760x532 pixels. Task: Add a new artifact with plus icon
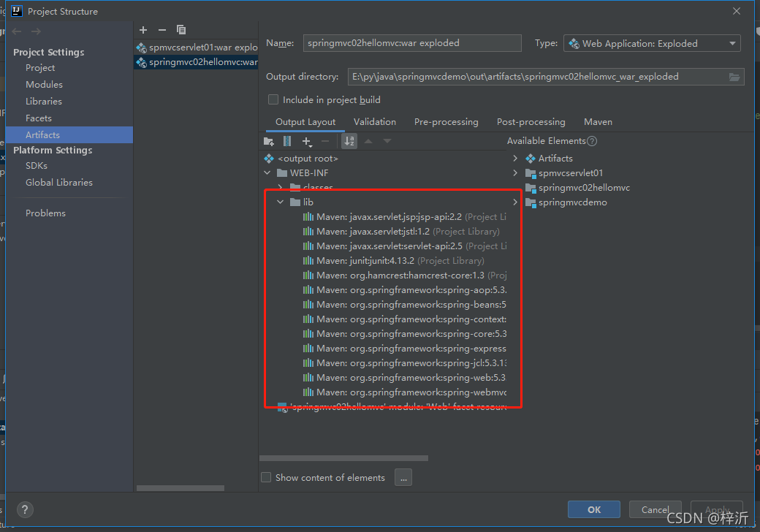coord(143,30)
